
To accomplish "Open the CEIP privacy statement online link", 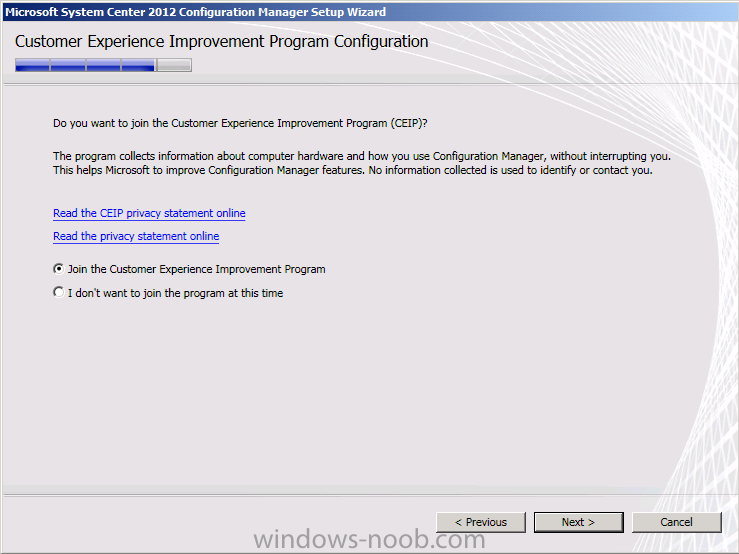I will [149, 213].
